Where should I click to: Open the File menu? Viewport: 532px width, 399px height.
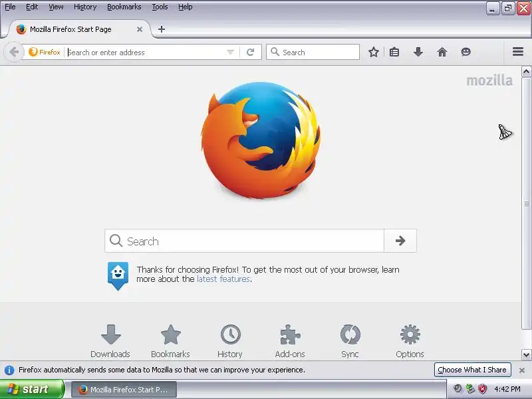pyautogui.click(x=10, y=7)
